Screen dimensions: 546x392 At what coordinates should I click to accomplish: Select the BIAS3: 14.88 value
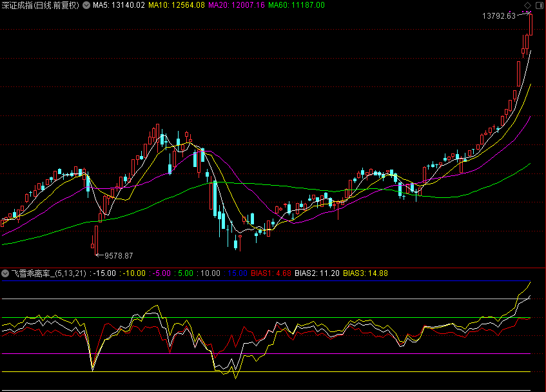click(366, 273)
